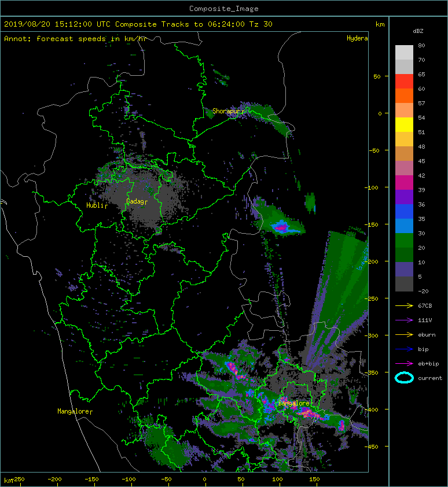Click the magenta eb+bip arrow symbol

point(404,363)
